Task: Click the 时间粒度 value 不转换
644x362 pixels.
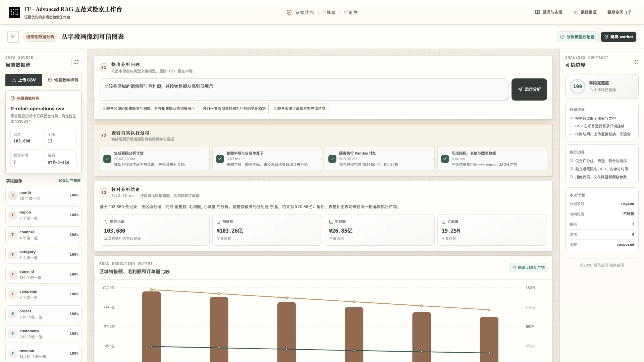Action: (x=629, y=214)
